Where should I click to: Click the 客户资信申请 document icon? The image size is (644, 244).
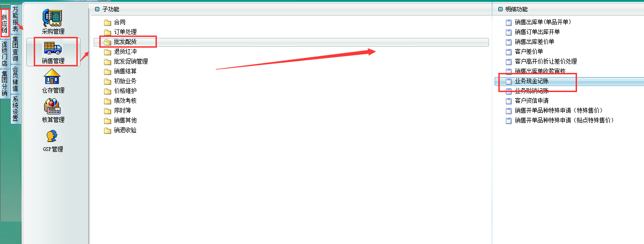pyautogui.click(x=509, y=100)
